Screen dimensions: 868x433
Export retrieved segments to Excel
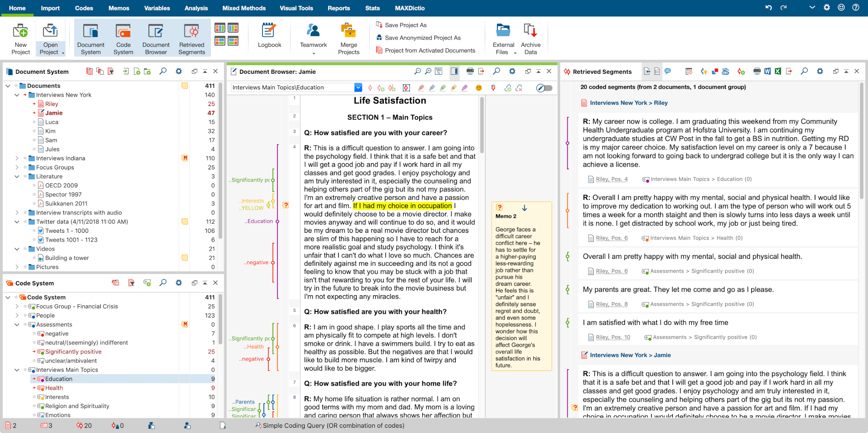[778, 71]
